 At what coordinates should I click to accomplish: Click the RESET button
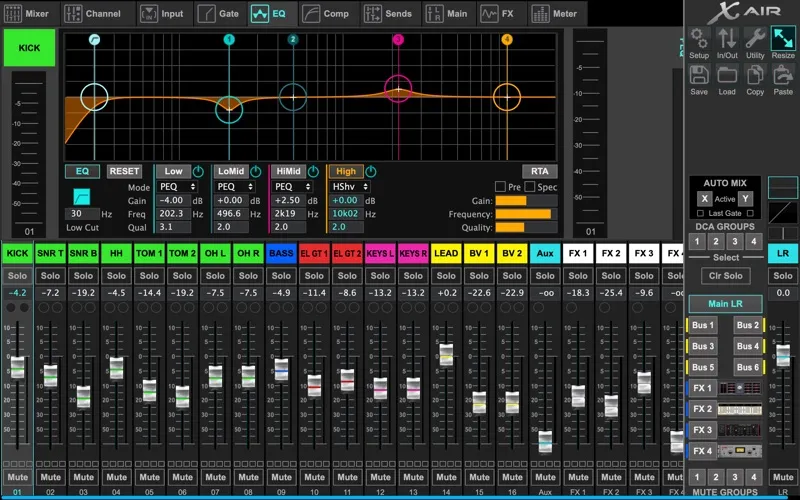(x=124, y=171)
